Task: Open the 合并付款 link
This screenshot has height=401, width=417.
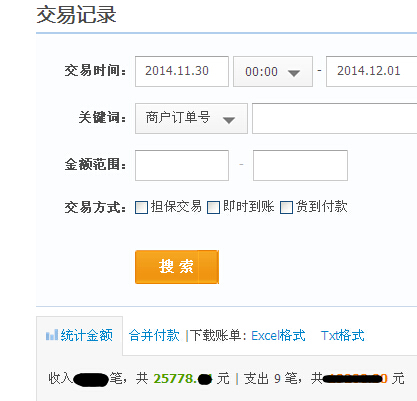Action: click(154, 335)
